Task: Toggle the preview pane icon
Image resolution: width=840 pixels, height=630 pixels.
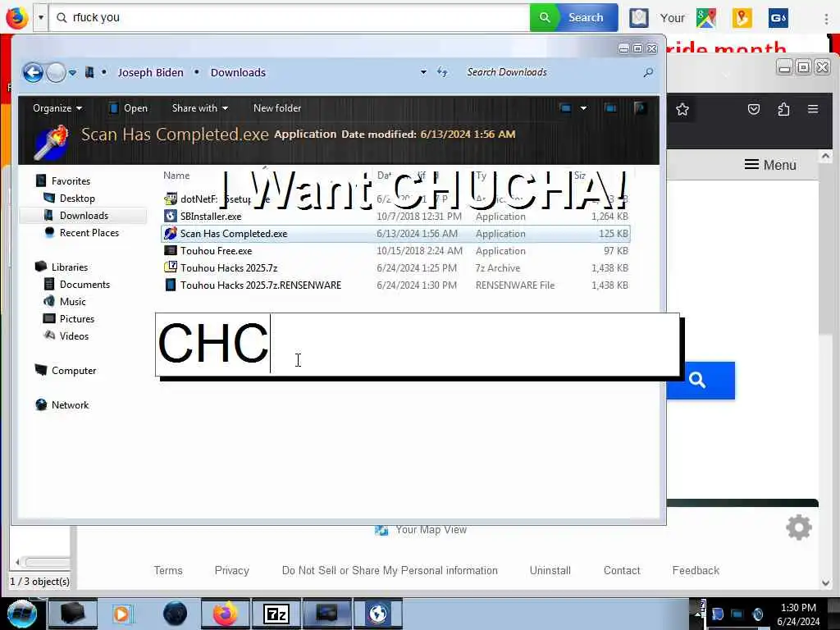Action: pos(610,108)
